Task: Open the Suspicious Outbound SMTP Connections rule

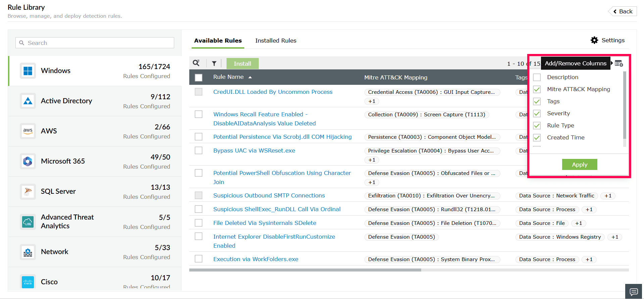Action: 269,195
